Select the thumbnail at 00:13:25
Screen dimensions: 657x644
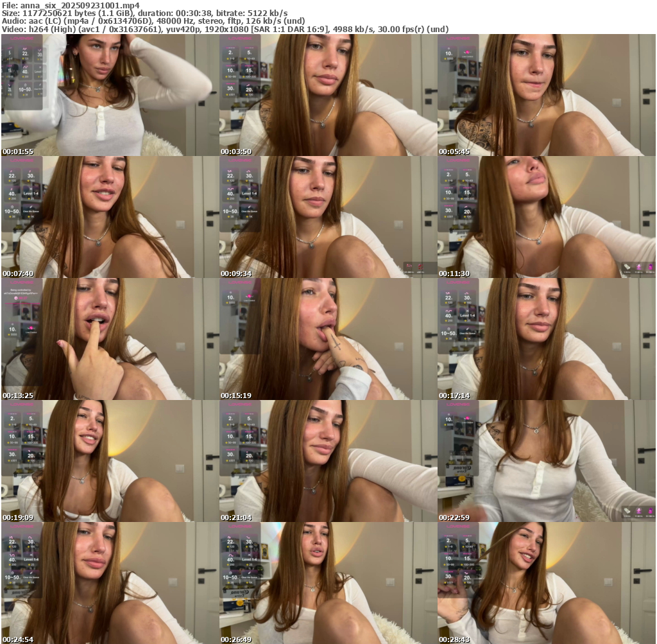click(x=110, y=339)
